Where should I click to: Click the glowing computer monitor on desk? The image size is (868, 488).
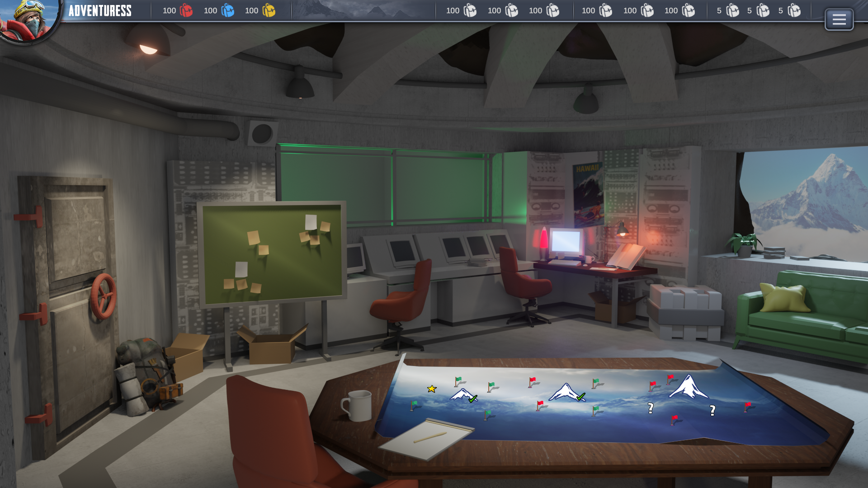[x=565, y=242]
